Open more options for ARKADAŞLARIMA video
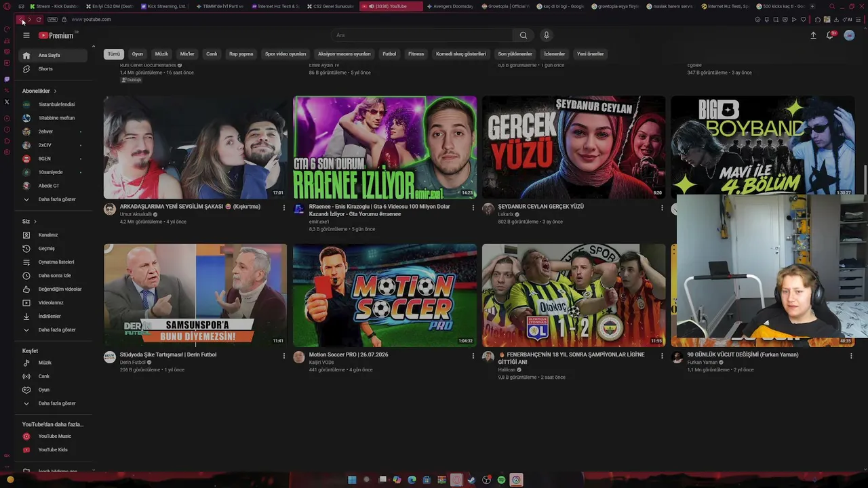868x488 pixels. (283, 207)
